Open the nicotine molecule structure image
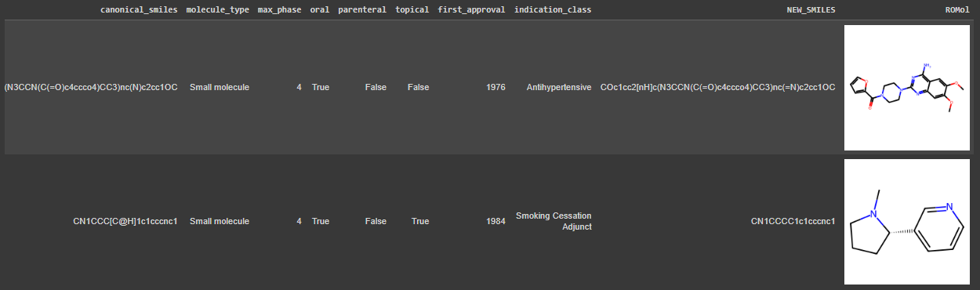The height and width of the screenshot is (290, 980). [x=909, y=222]
